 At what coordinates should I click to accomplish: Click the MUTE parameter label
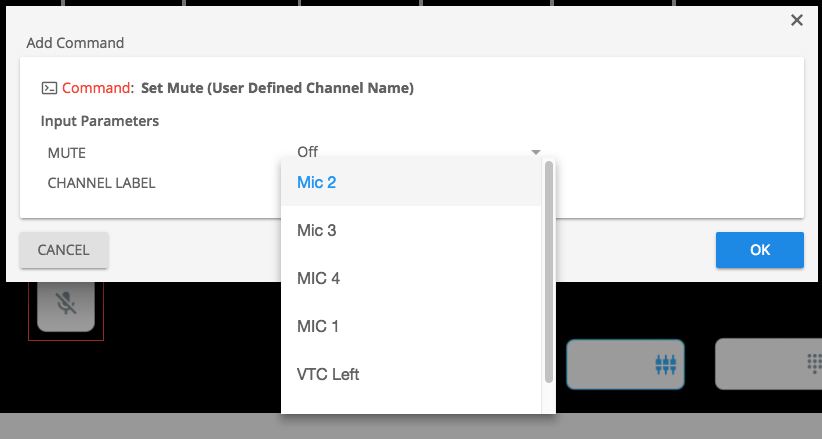point(67,153)
